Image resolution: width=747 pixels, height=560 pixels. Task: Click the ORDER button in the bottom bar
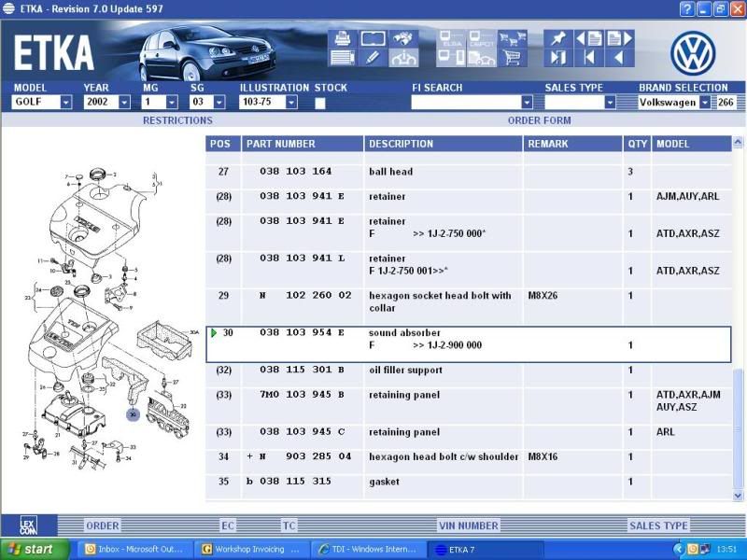click(103, 525)
